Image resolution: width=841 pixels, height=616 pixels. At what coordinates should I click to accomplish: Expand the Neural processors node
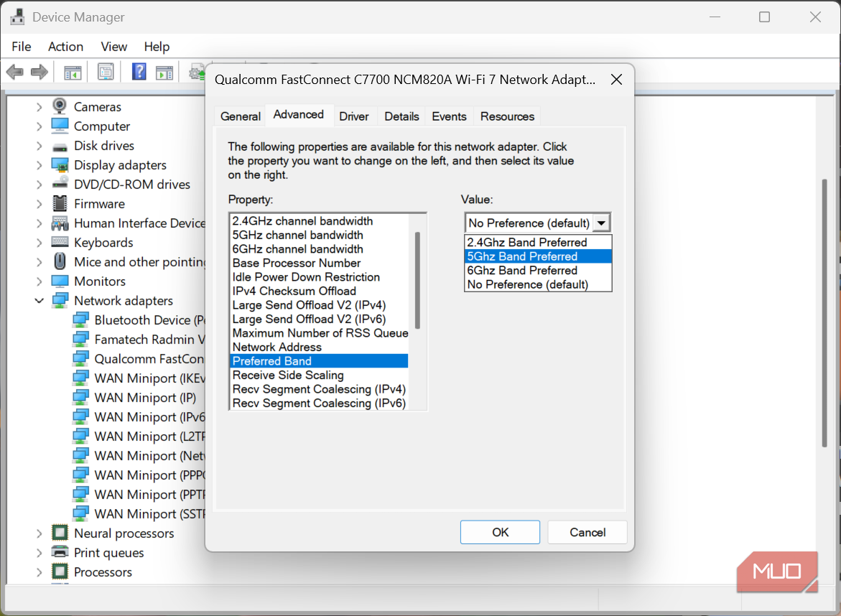[39, 533]
